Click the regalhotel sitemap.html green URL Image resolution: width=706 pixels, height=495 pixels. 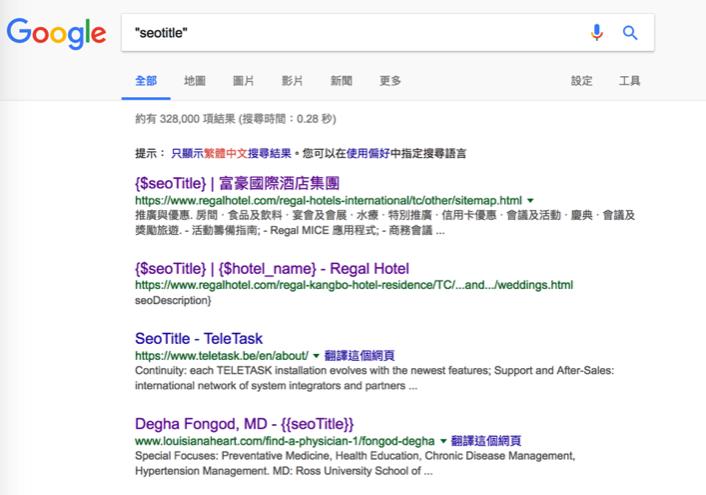[328, 200]
